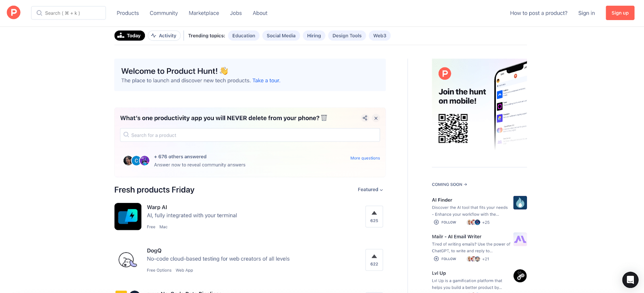Open the Warp AI product title
The width and height of the screenshot is (644, 293).
[x=157, y=207]
